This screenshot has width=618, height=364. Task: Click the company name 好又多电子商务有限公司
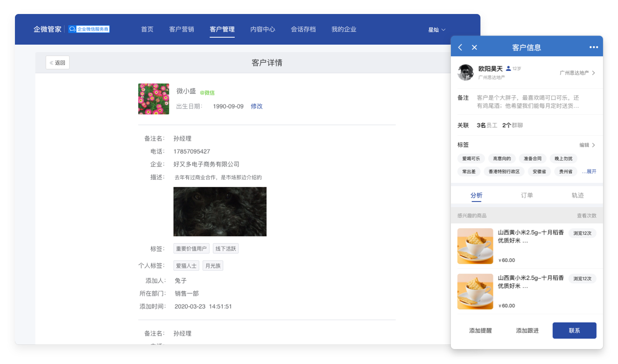pyautogui.click(x=206, y=164)
